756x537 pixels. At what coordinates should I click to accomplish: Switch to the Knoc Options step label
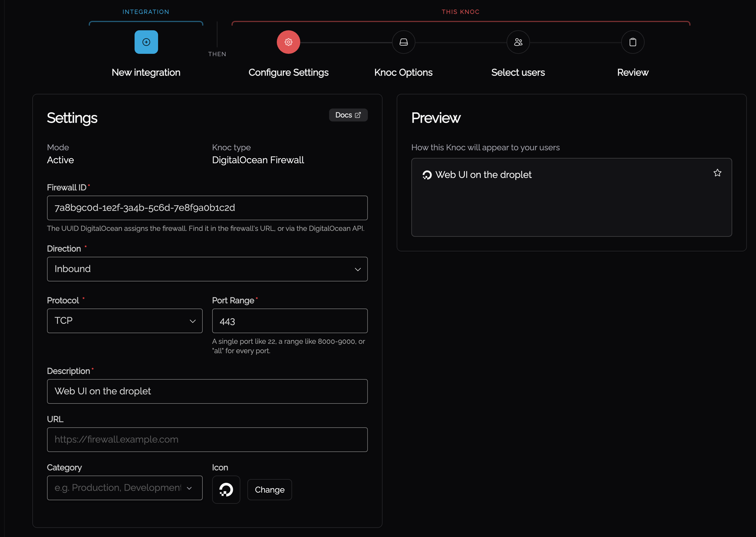403,72
